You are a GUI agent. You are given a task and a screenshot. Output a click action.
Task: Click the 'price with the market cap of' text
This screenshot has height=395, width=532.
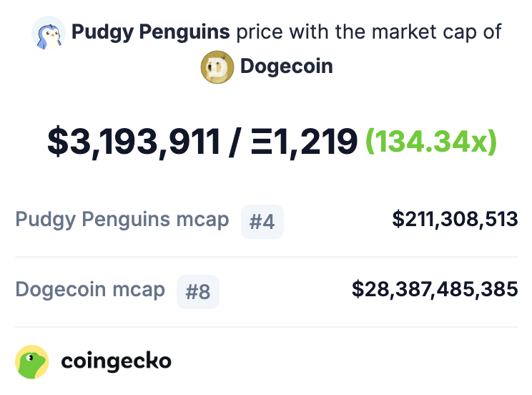point(369,32)
